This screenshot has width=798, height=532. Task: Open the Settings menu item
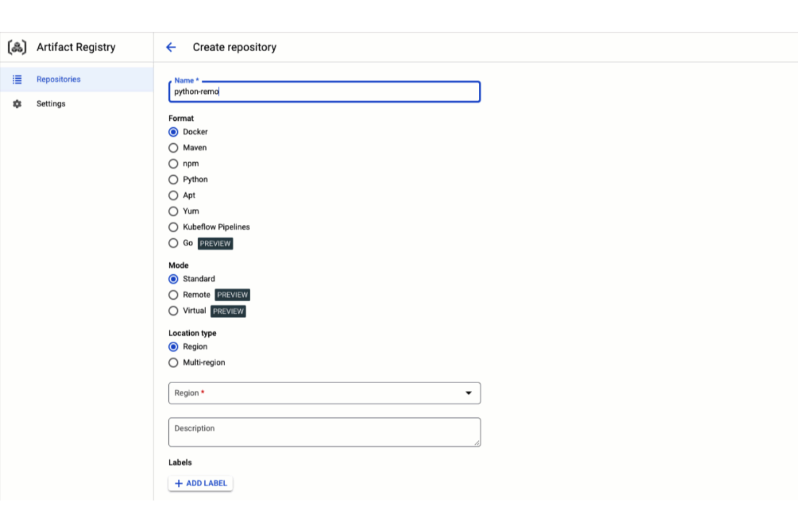77,103
